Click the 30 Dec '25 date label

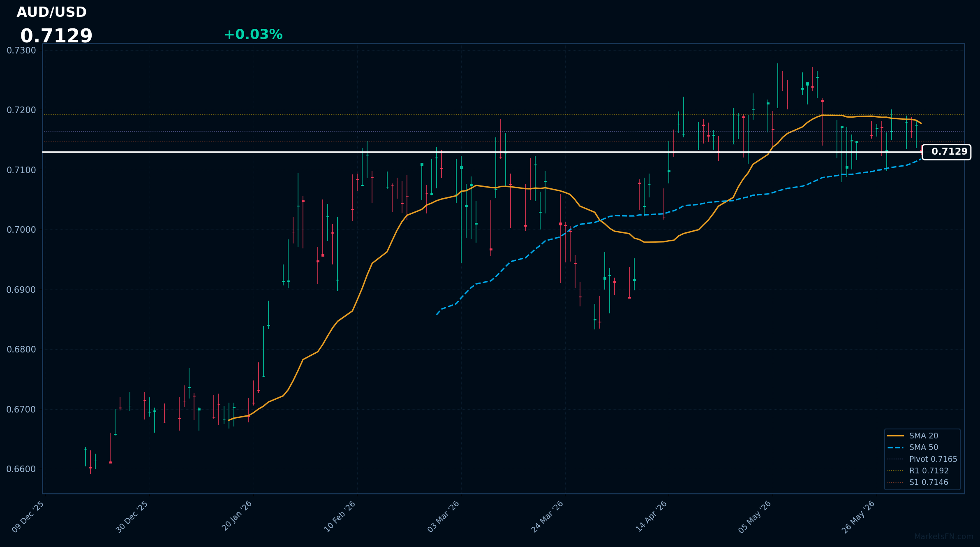[x=132, y=517]
